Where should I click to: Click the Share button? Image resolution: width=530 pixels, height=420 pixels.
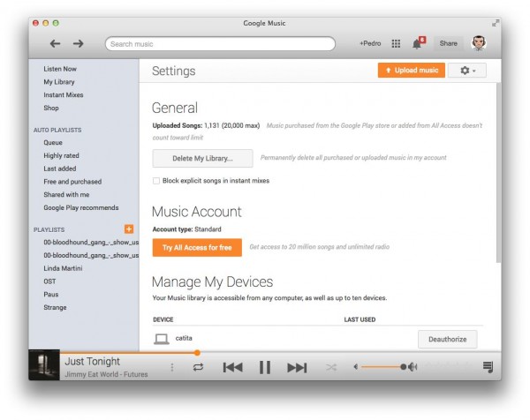coord(448,43)
